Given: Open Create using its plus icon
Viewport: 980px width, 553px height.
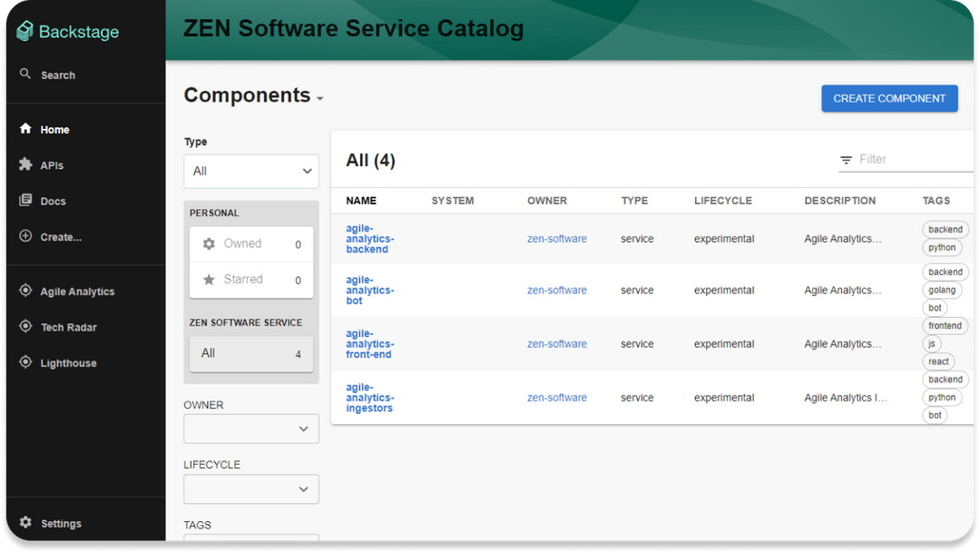Looking at the screenshot, I should click(x=25, y=237).
